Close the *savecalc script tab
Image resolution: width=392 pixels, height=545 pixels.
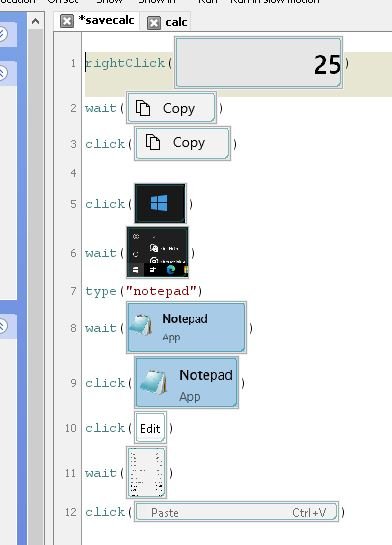point(67,21)
